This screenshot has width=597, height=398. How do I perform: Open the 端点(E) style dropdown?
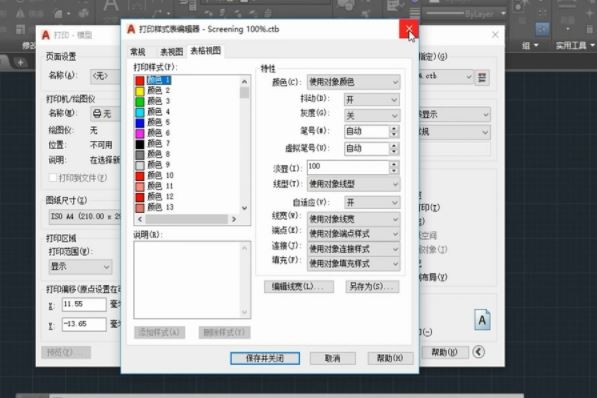coord(353,234)
